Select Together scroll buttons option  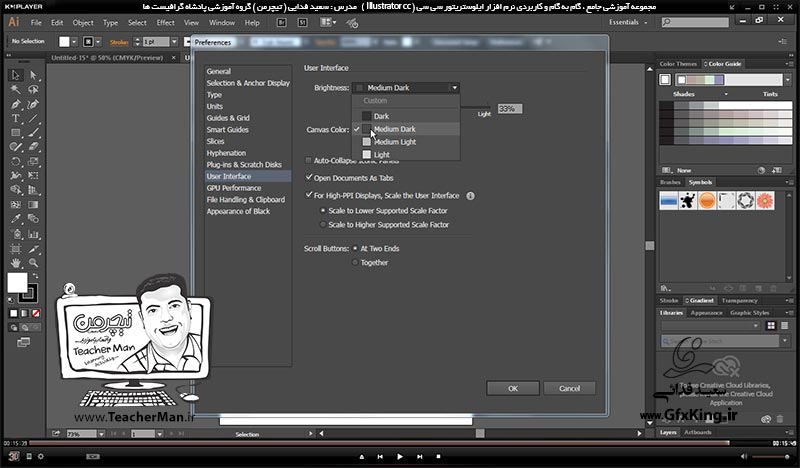355,262
